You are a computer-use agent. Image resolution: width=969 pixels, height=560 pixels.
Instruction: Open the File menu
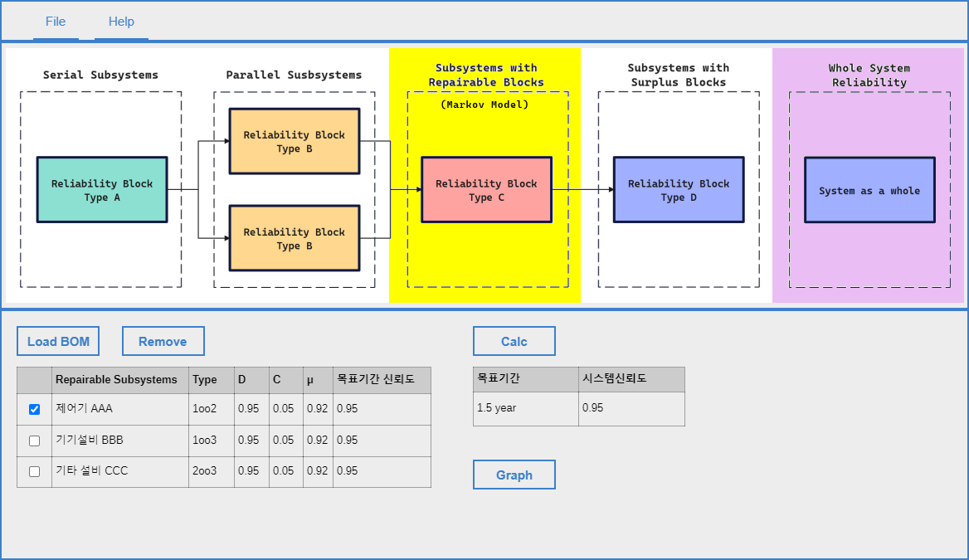click(56, 22)
